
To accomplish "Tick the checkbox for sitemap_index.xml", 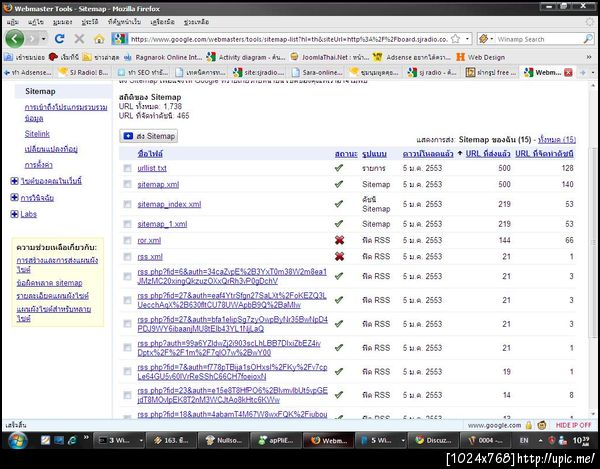I will (x=127, y=204).
